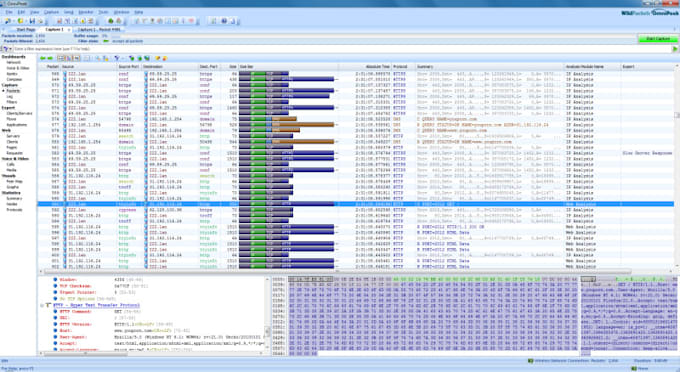Toggle the third pane view button in the packet toolbar
Screen dimensions: 680x372
pos(77,58)
